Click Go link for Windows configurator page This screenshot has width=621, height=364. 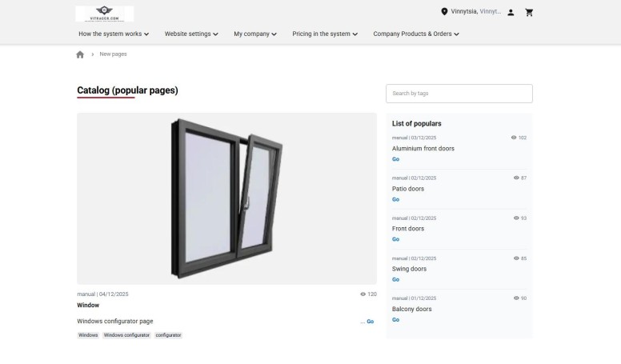(x=370, y=322)
